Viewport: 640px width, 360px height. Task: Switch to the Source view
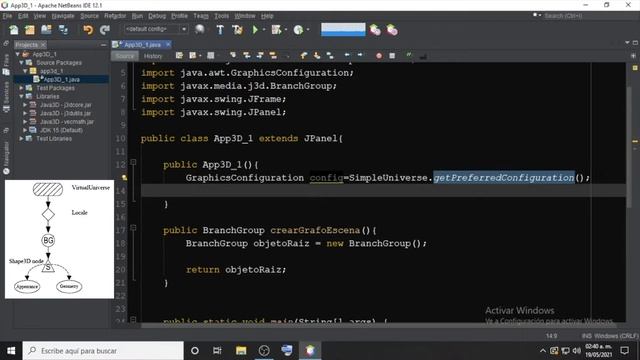tap(124, 56)
